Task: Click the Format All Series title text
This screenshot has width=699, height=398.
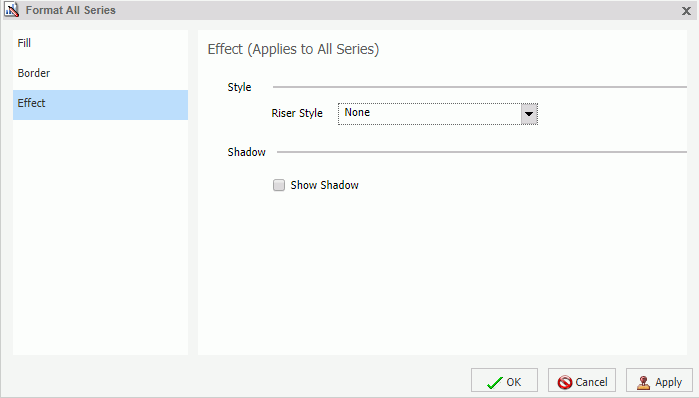Action: pyautogui.click(x=71, y=10)
